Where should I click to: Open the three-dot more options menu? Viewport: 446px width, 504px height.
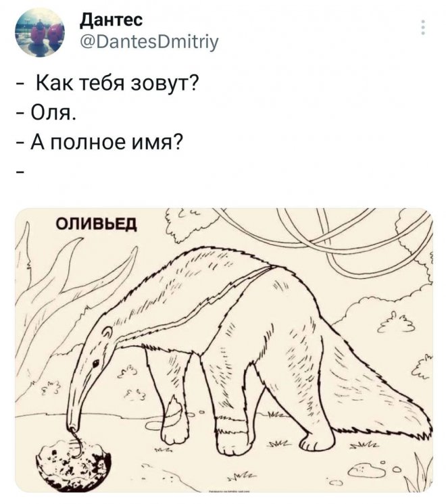coord(423,28)
